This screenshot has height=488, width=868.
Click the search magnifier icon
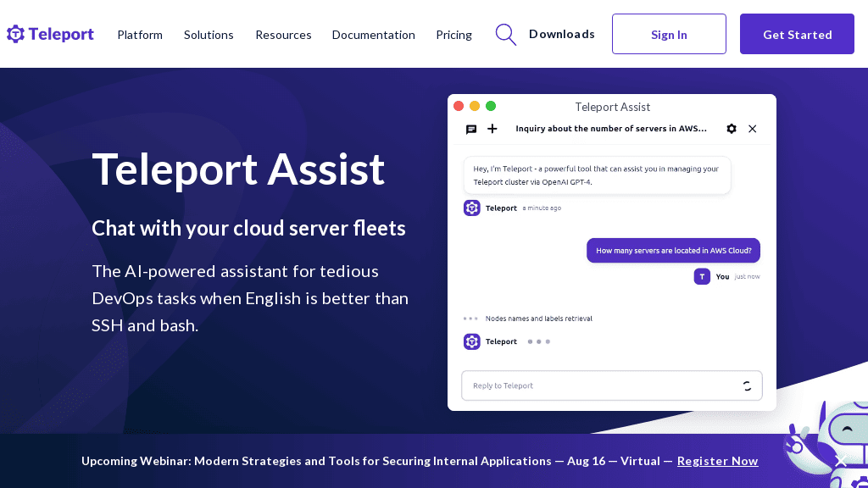point(505,34)
